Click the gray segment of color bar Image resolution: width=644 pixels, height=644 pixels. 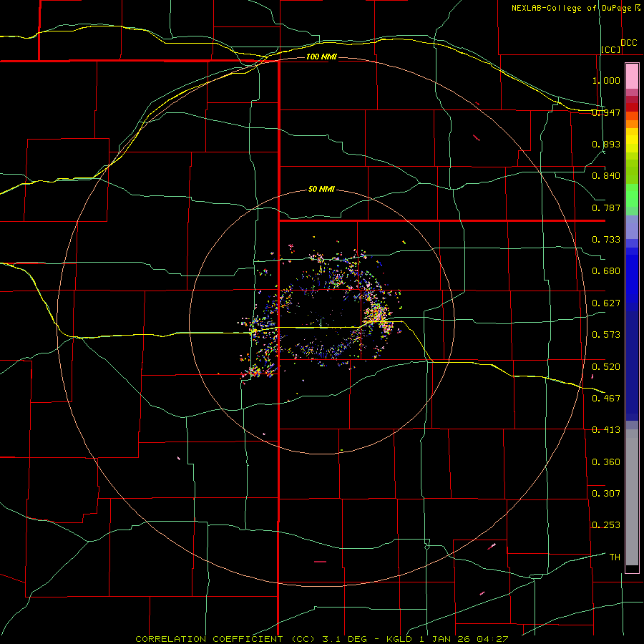pyautogui.click(x=632, y=497)
